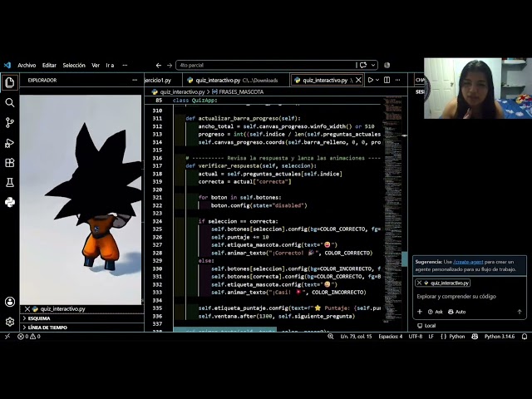
Task: Open the hidden menus ellipsis in menu bar
Action: coord(125,65)
